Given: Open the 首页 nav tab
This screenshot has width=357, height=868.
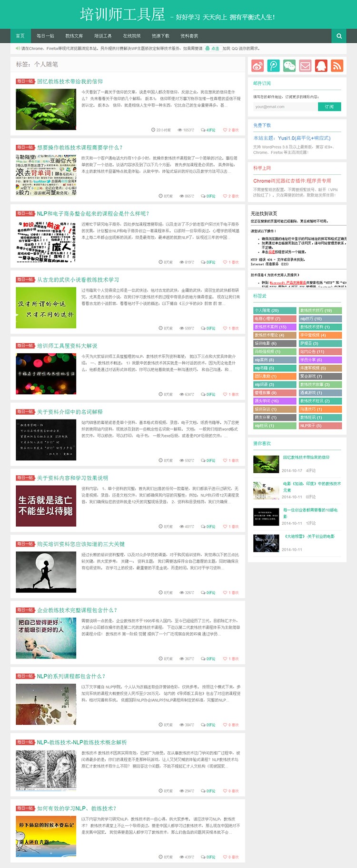Looking at the screenshot, I should [20, 36].
